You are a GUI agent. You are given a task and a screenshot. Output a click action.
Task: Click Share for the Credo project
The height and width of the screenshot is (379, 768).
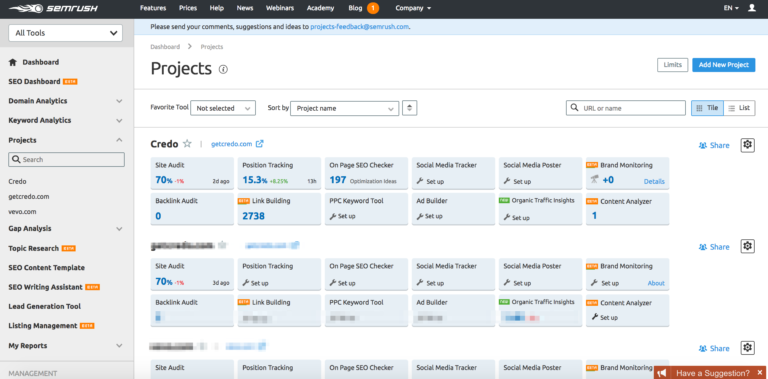714,145
